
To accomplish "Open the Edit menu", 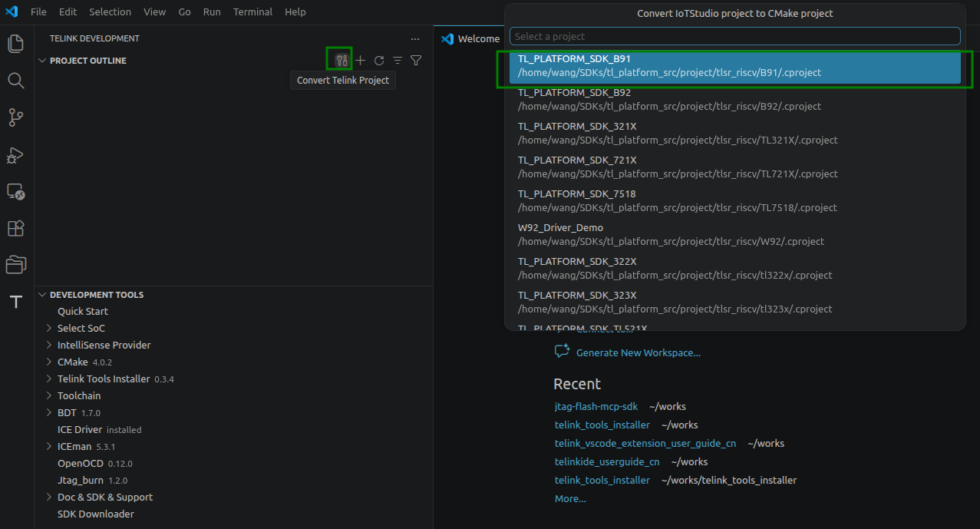I will [68, 12].
